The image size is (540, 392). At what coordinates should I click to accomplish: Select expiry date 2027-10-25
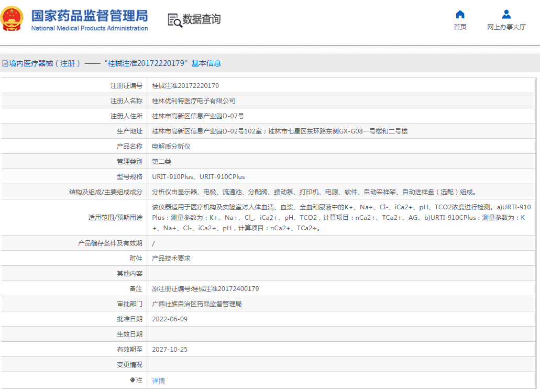point(170,349)
